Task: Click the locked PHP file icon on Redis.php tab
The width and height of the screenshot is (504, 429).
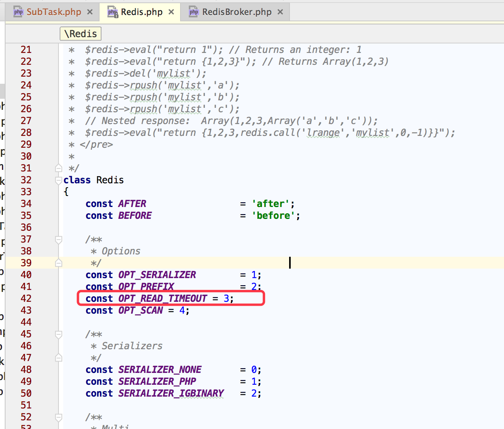Action: click(x=113, y=12)
